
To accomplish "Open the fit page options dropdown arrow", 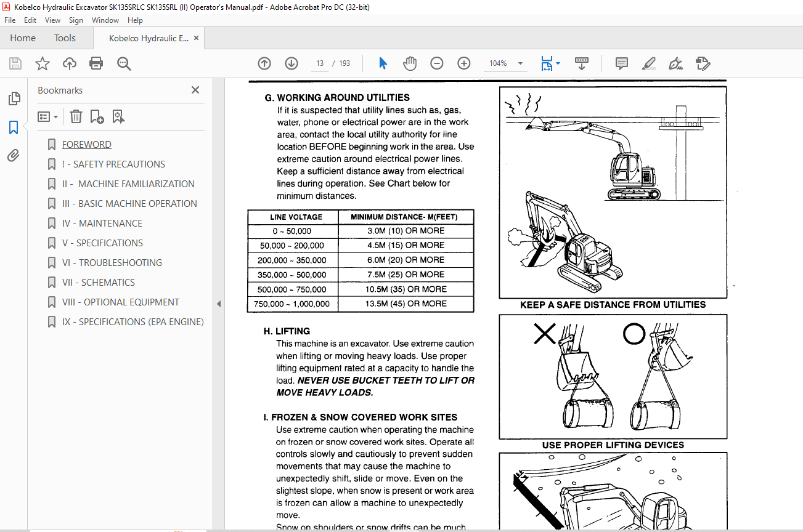I will pos(558,63).
